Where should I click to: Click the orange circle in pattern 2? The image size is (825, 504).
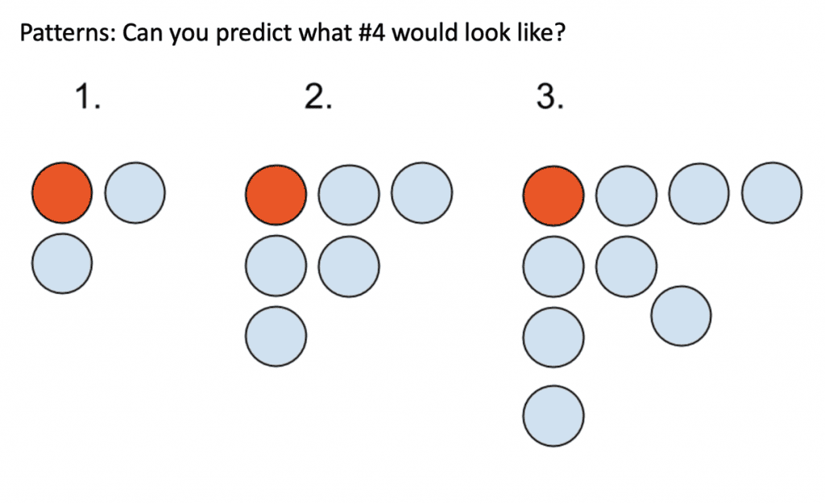point(276,195)
